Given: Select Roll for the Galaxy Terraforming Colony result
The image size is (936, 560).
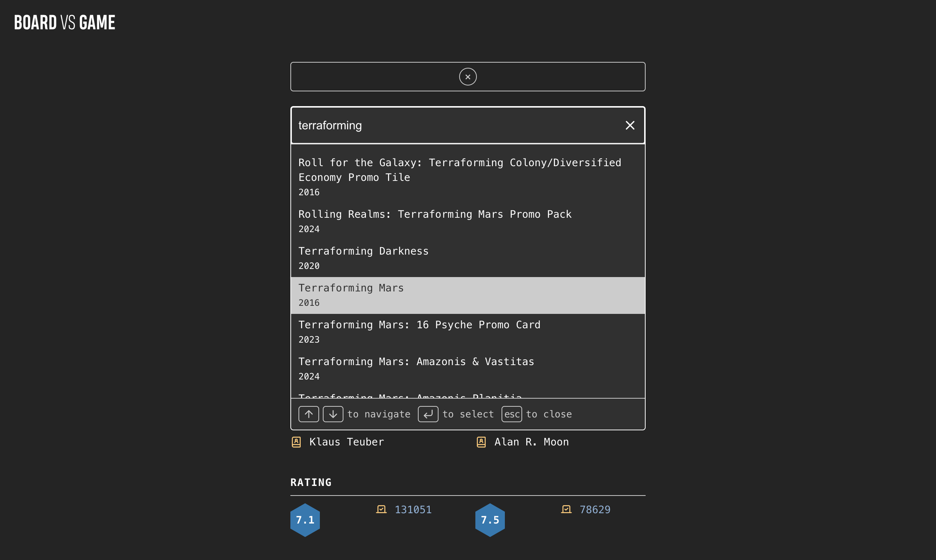Looking at the screenshot, I should pyautogui.click(x=468, y=177).
